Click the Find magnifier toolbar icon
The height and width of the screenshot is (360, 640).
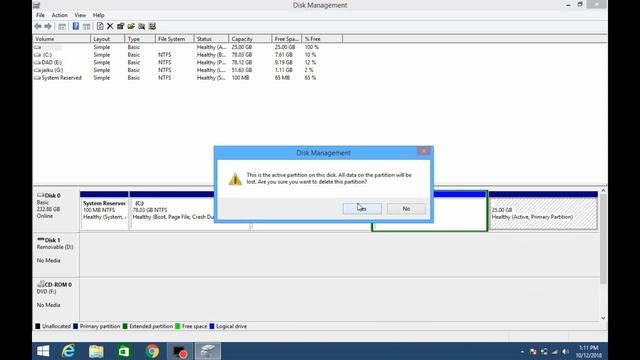pos(142,27)
